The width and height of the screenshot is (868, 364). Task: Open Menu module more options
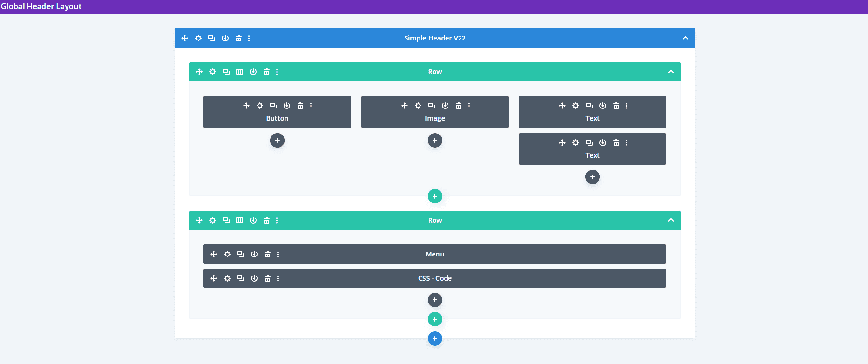pos(278,254)
